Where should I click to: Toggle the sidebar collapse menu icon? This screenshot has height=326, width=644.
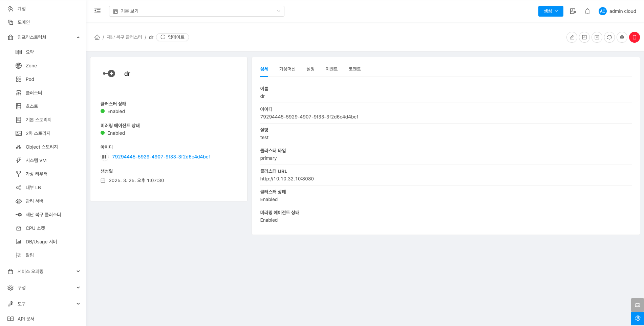click(98, 11)
